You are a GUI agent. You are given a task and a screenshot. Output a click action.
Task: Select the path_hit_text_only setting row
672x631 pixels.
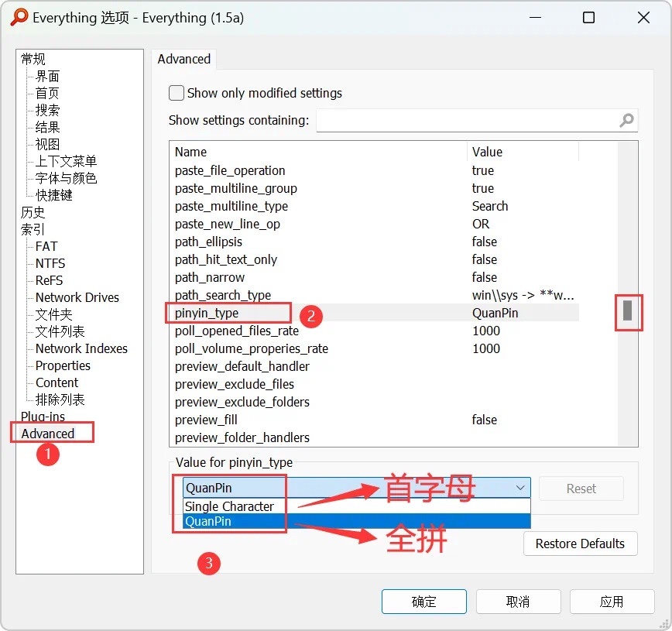tap(375, 259)
